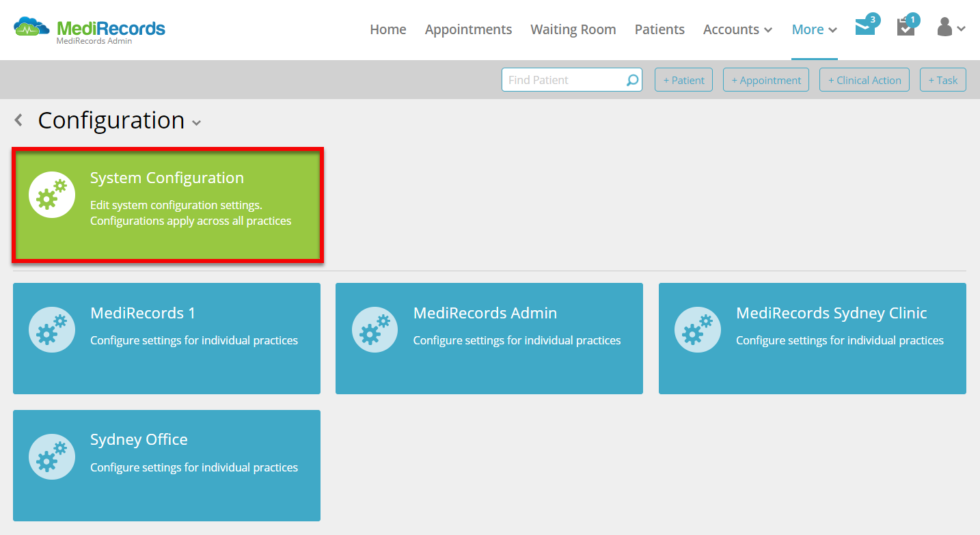Click inside the Find Patient field
This screenshot has height=535, width=980.
tap(560, 79)
